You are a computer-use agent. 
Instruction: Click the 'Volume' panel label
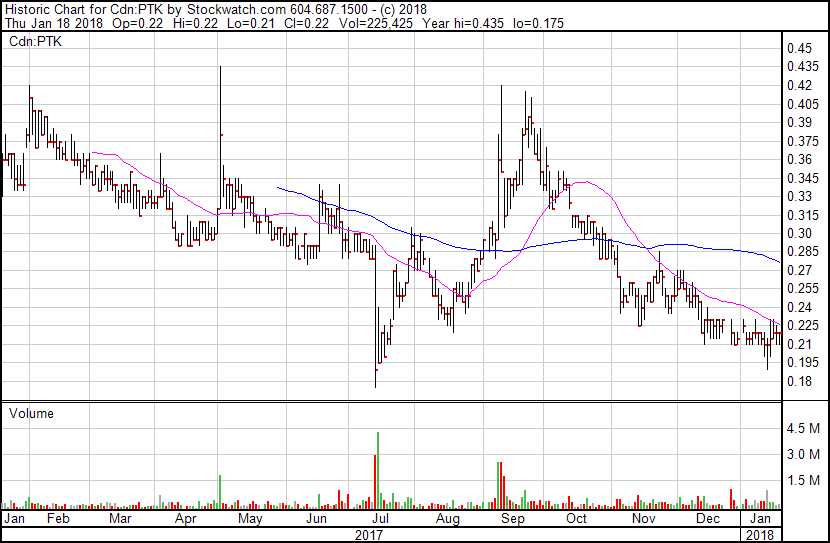tap(31, 413)
